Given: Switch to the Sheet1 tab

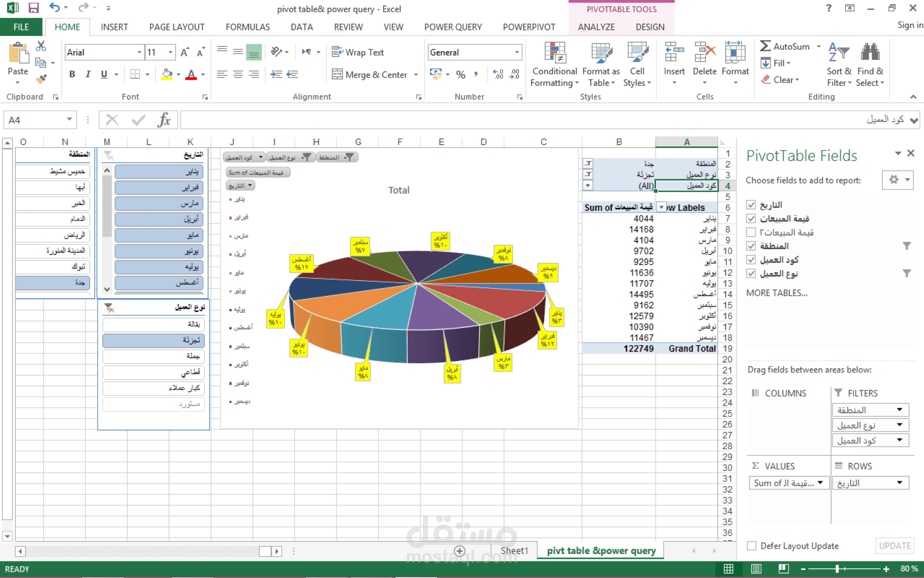Looking at the screenshot, I should (514, 551).
